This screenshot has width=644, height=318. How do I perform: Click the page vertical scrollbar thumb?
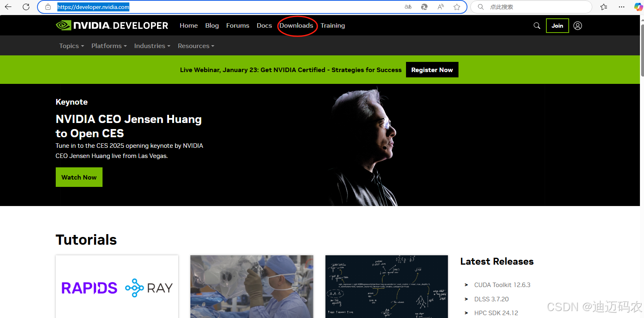pyautogui.click(x=642, y=50)
